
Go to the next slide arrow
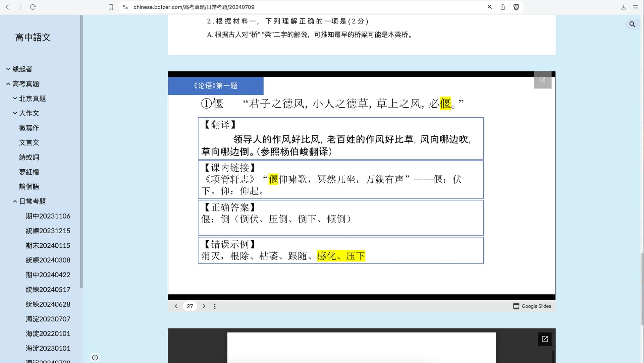coord(204,306)
